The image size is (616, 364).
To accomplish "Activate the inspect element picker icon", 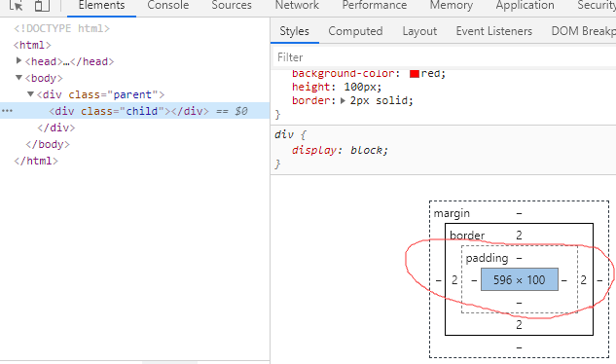I will click(17, 5).
